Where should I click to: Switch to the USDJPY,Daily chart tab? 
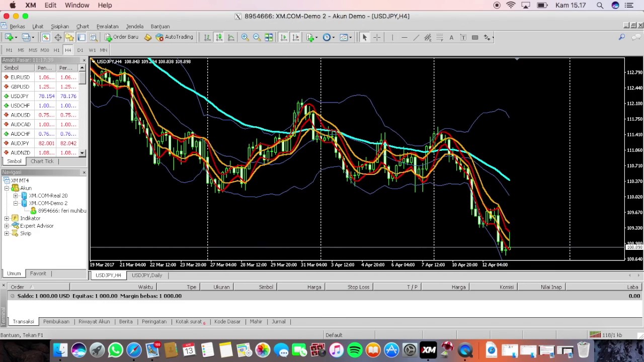coord(147,276)
